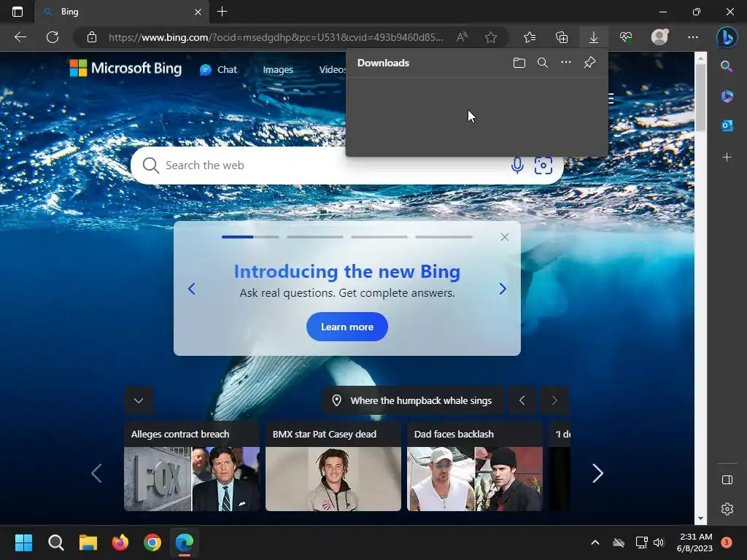This screenshot has height=560, width=747.
Task: Open the Favorites list icon
Action: click(x=530, y=37)
